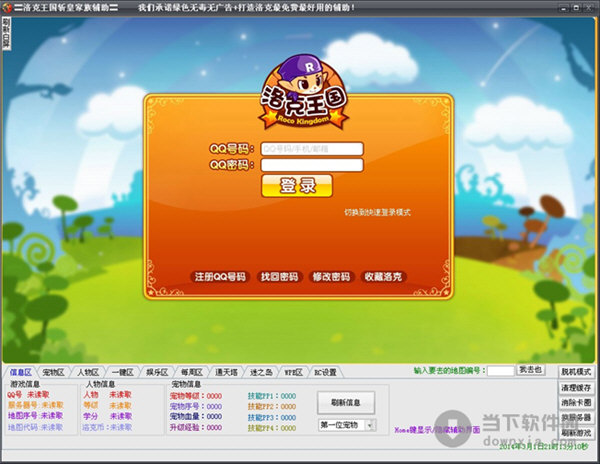Image resolution: width=600 pixels, height=464 pixels.
Task: Select the 升级经验 0000 text
Action: (x=196, y=427)
